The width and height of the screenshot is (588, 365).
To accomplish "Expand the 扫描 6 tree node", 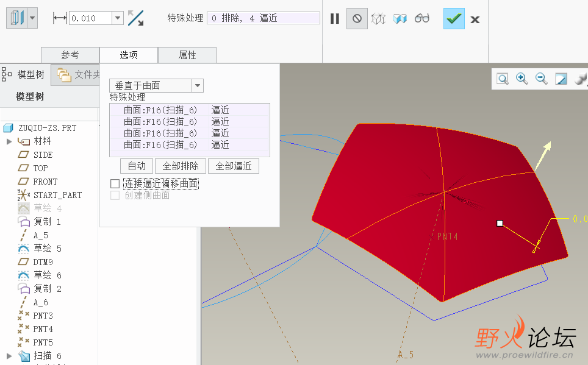I will (9, 356).
